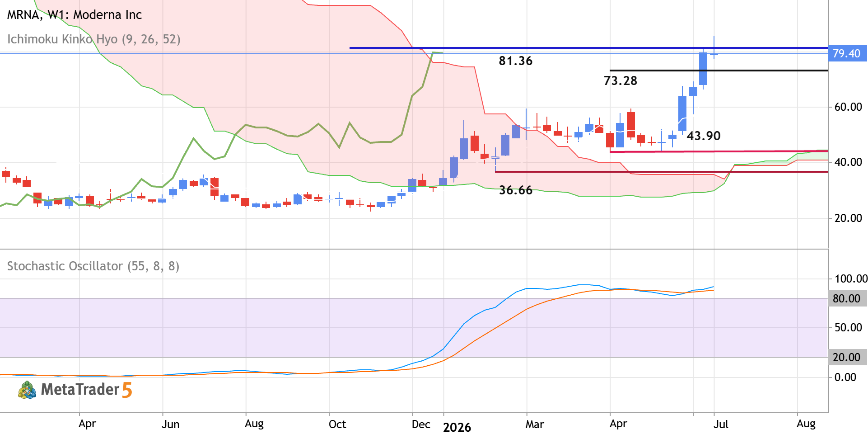Click the 36.66 support level label
The image size is (868, 434).
click(x=516, y=190)
